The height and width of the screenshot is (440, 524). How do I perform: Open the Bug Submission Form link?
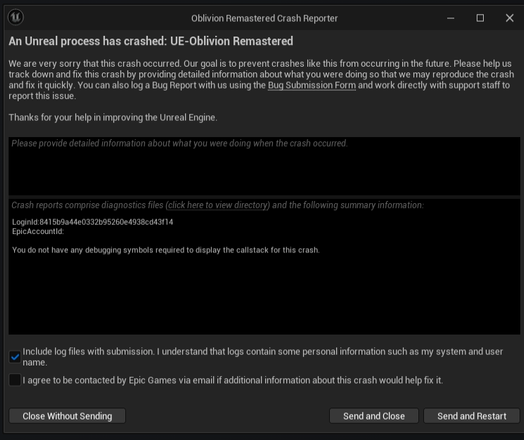point(312,85)
